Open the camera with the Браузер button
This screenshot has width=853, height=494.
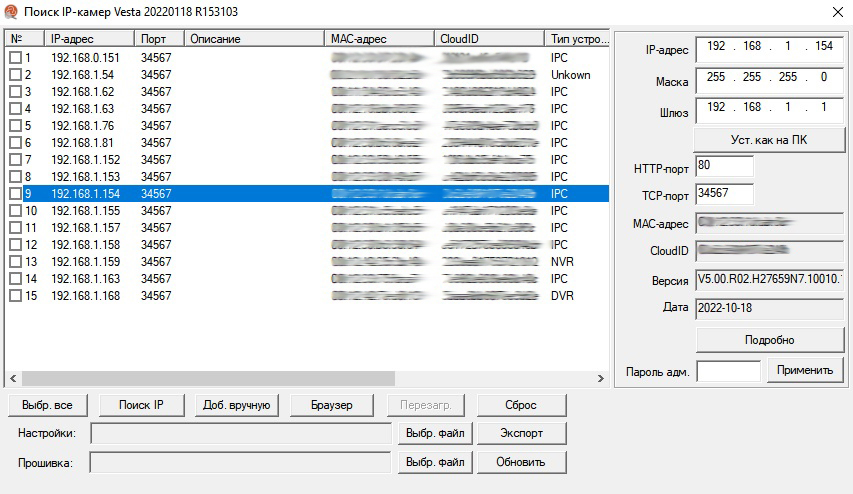pos(333,405)
